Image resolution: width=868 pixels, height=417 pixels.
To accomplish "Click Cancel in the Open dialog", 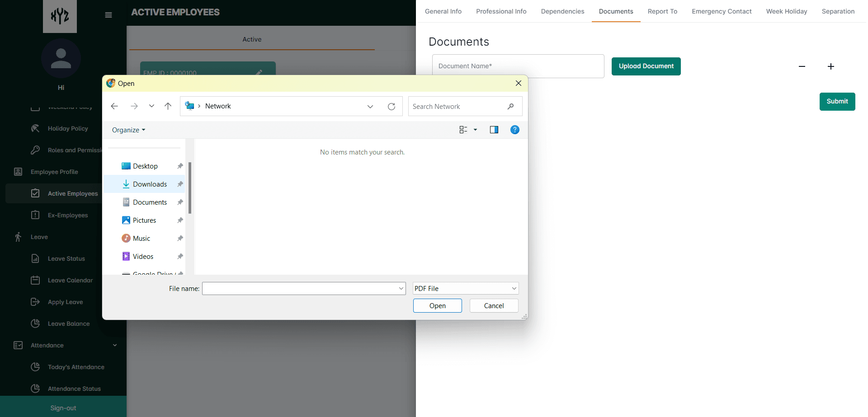I will click(x=494, y=306).
